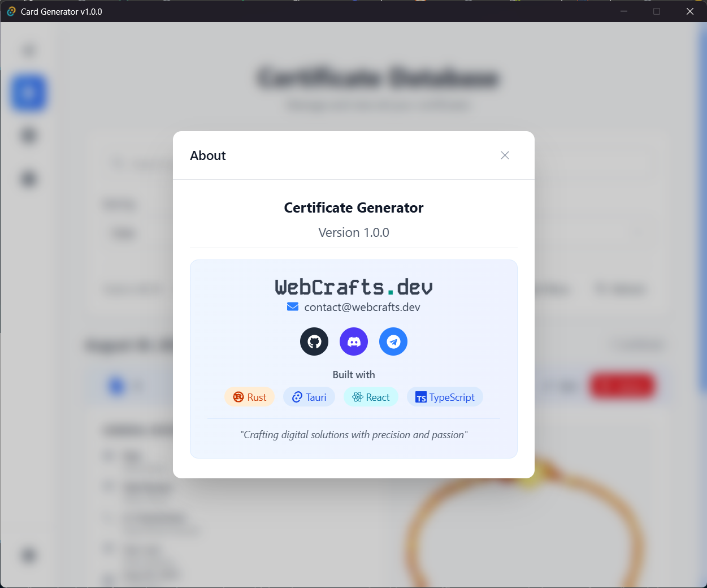Open the GitHub profile icon
This screenshot has height=588, width=707.
314,341
